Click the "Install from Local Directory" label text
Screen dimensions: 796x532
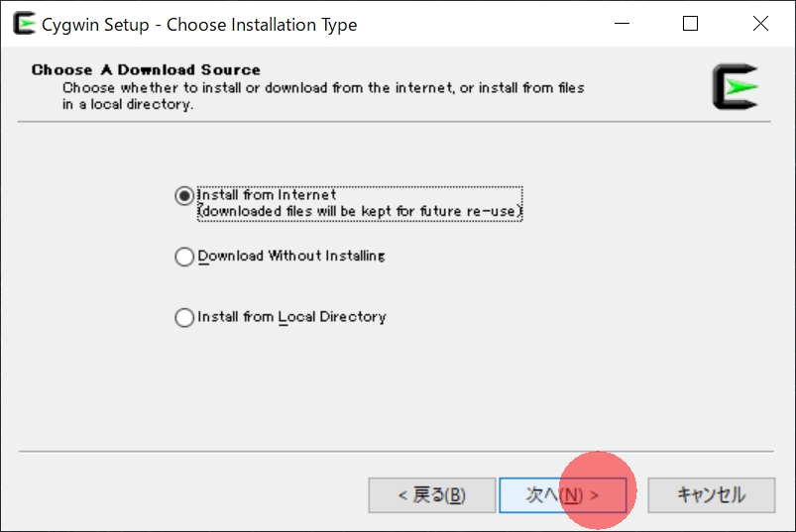(291, 317)
